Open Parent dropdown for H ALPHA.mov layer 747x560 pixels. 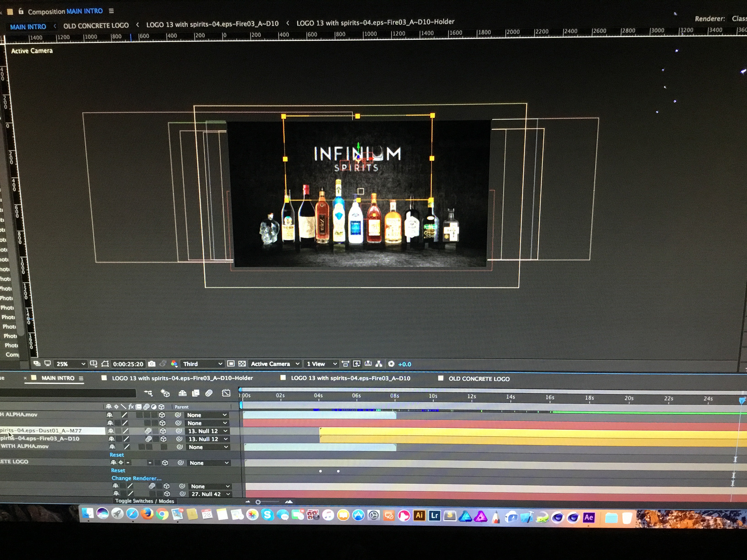(x=207, y=415)
